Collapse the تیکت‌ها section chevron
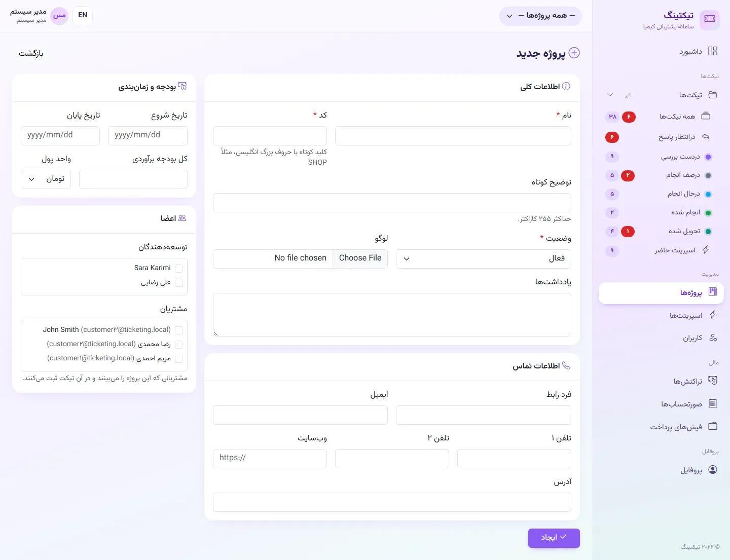 coord(610,95)
